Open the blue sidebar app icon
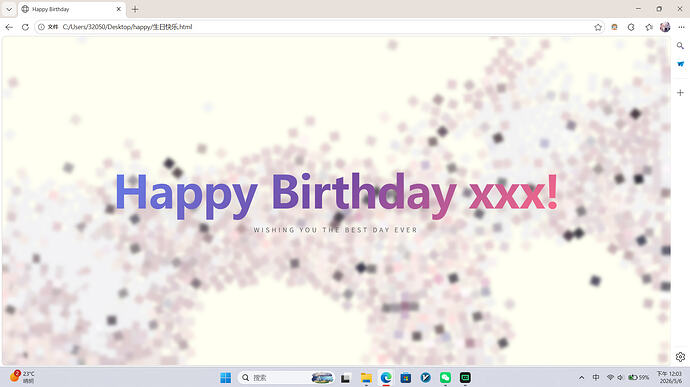Viewport: 690px width, 387px height. pos(680,64)
